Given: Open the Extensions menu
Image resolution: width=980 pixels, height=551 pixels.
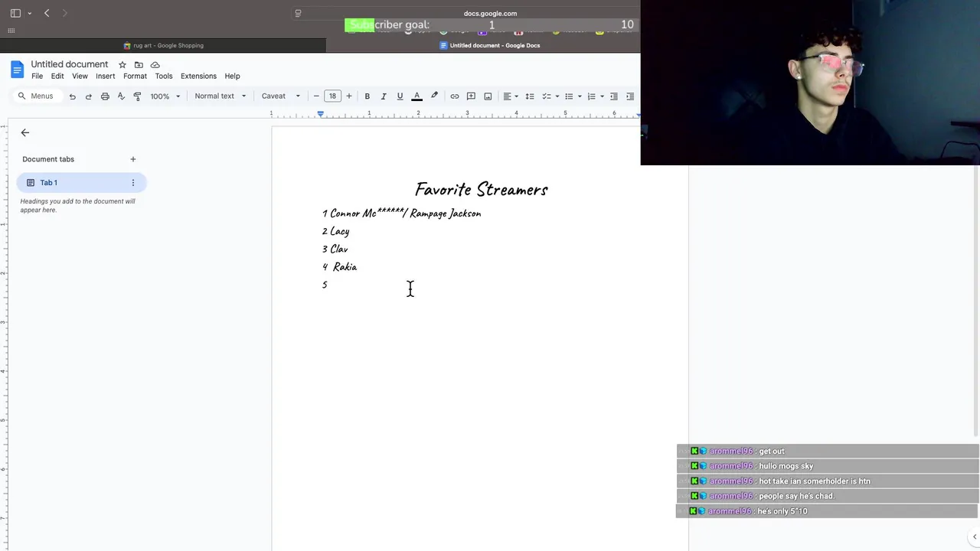Looking at the screenshot, I should 198,77.
